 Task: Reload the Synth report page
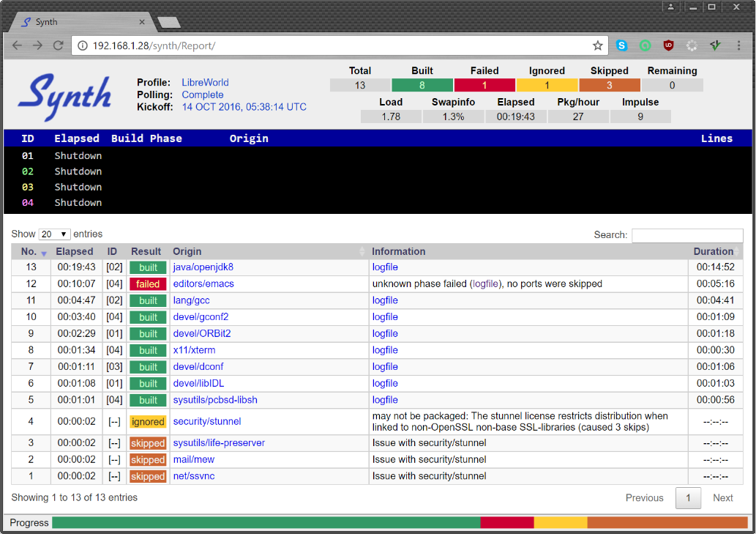pos(58,45)
